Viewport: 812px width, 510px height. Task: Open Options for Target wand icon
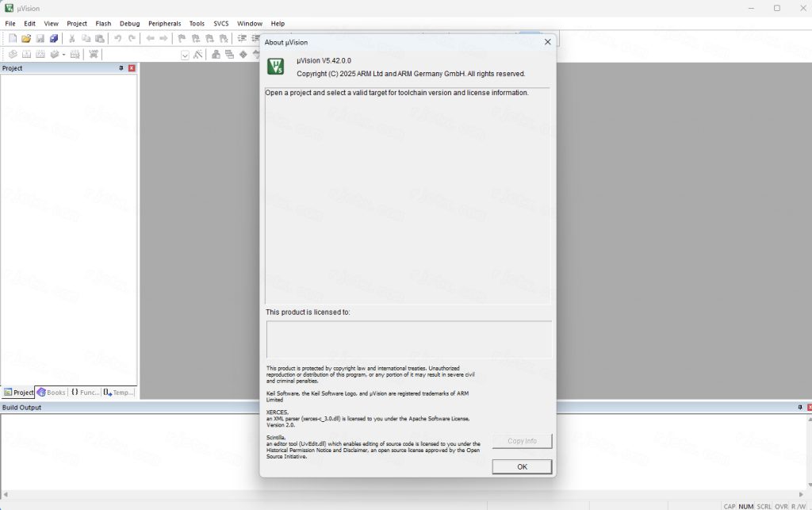[197, 54]
